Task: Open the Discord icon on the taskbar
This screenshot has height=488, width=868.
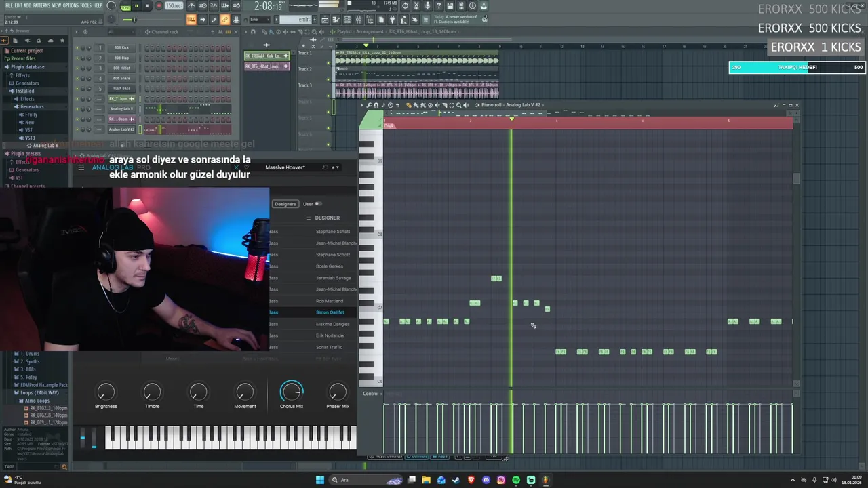Action: pyautogui.click(x=486, y=480)
